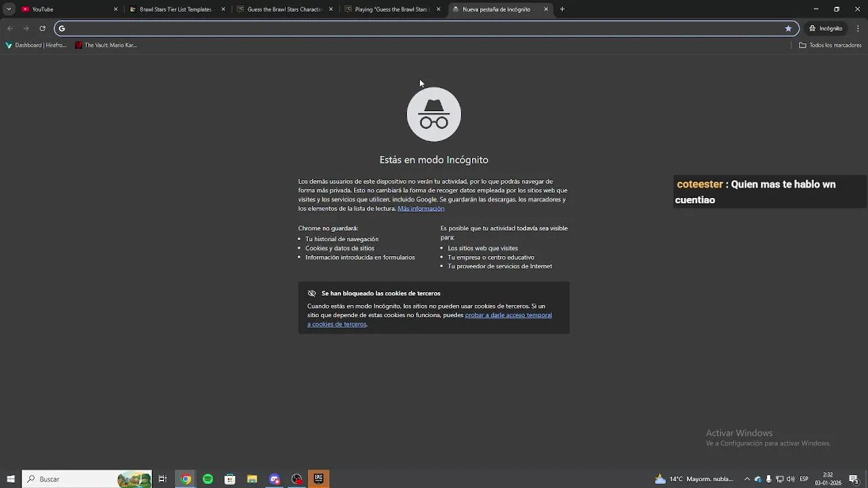Viewport: 868px width, 488px height.
Task: Close the Playing "Guess the Brawl Stars" tab
Action: (439, 9)
